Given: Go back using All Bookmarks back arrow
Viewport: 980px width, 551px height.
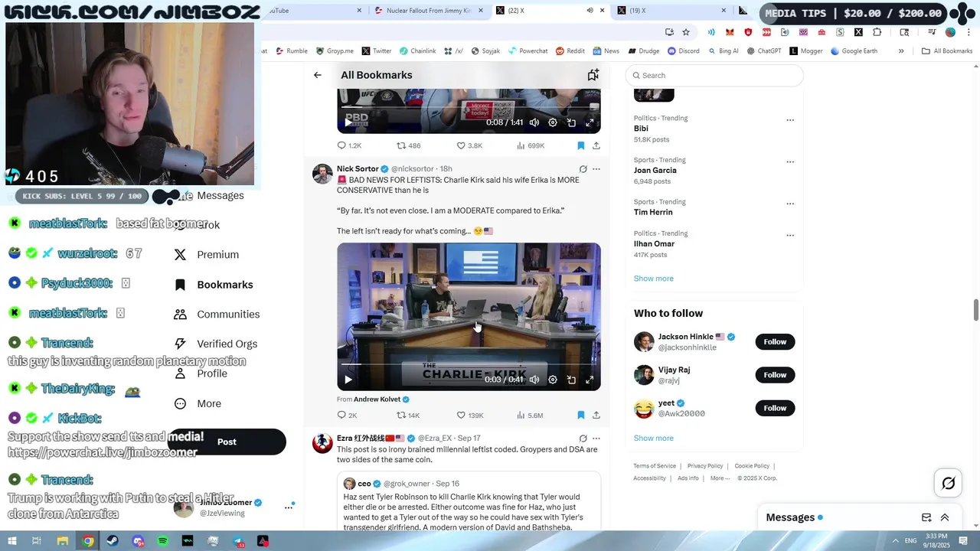Looking at the screenshot, I should [317, 75].
